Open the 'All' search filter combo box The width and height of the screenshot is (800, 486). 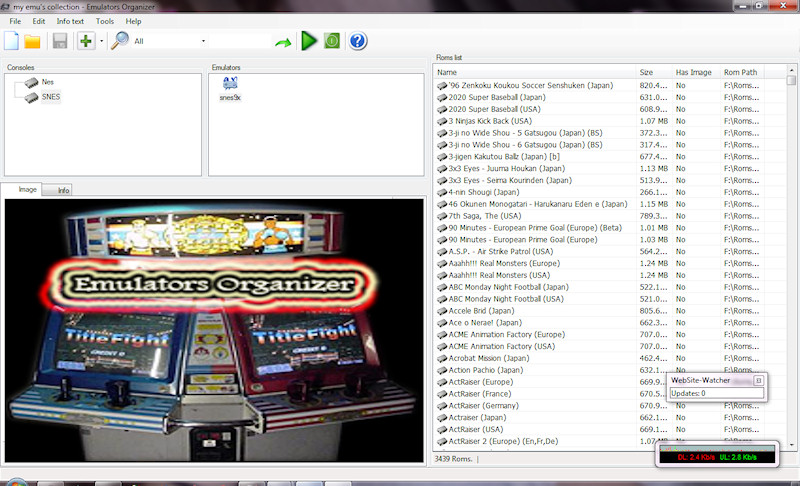tap(169, 41)
